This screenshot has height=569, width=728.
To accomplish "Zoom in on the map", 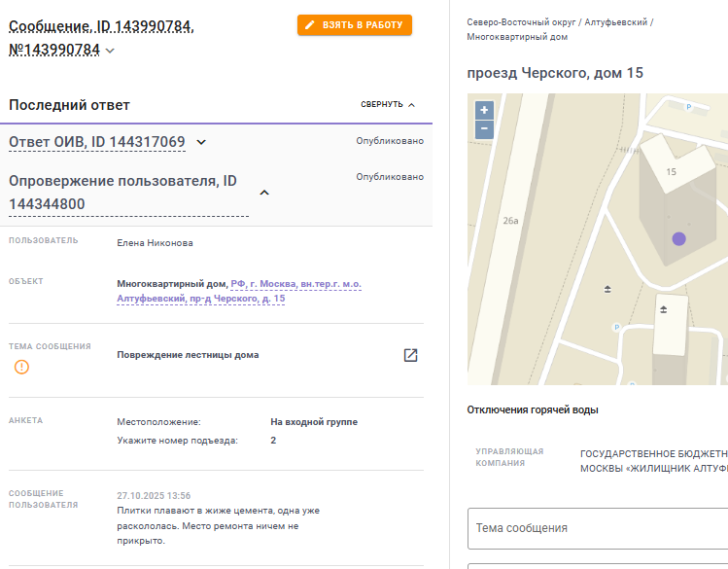I will (484, 110).
